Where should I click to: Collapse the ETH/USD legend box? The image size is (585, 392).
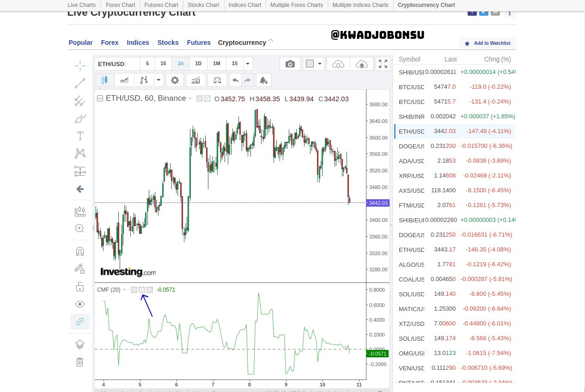coord(100,98)
